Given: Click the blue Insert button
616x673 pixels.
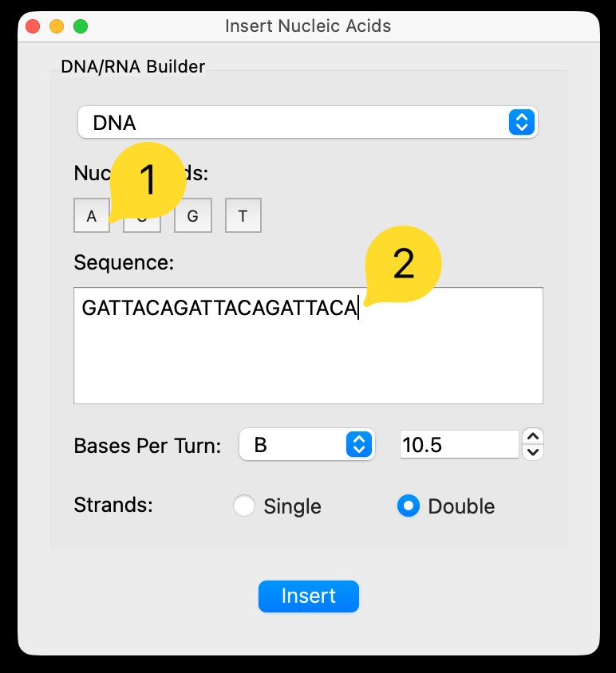Looking at the screenshot, I should (308, 596).
